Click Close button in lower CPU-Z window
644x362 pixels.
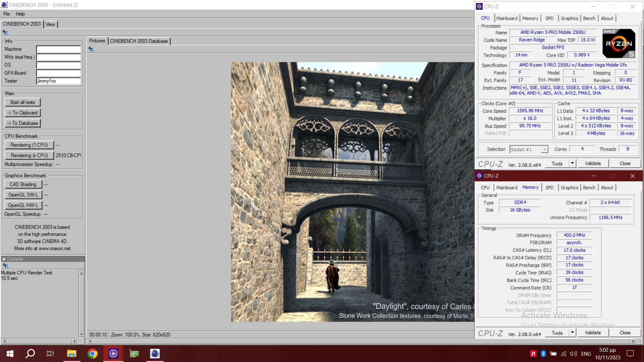click(x=625, y=333)
